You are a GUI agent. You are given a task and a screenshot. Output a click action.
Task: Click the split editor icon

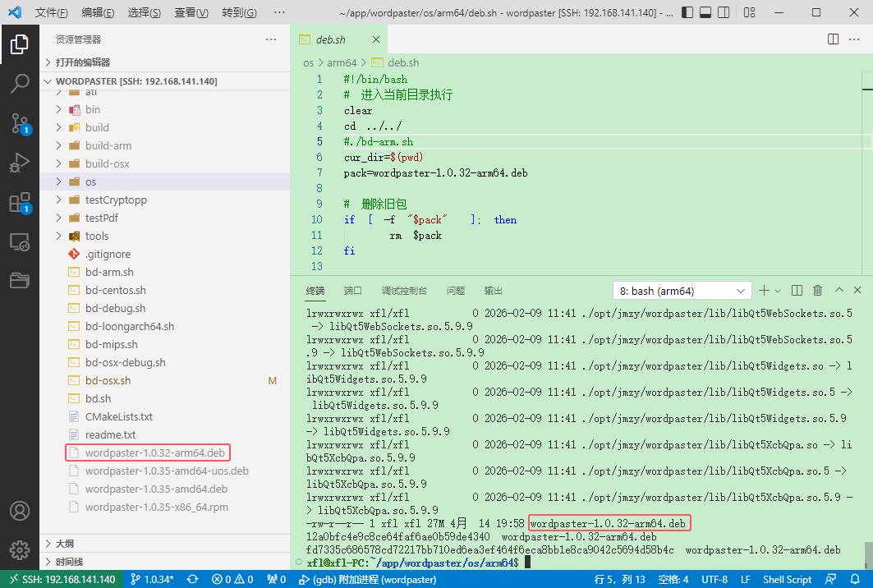(x=833, y=39)
